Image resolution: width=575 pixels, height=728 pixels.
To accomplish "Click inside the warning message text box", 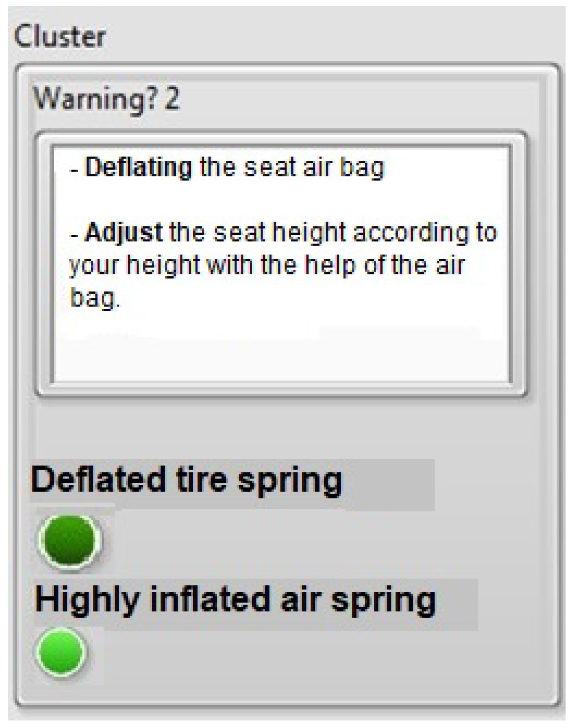I will coord(281,264).
